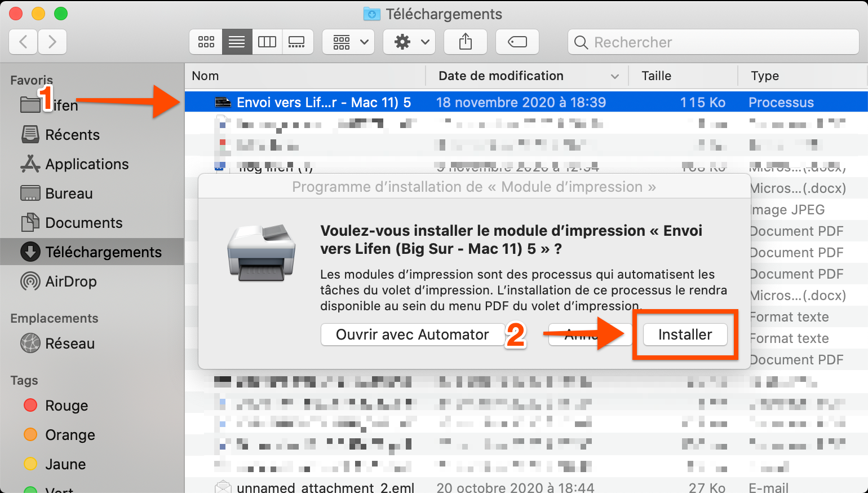Click the Bureau desktop icon

[x=30, y=193]
